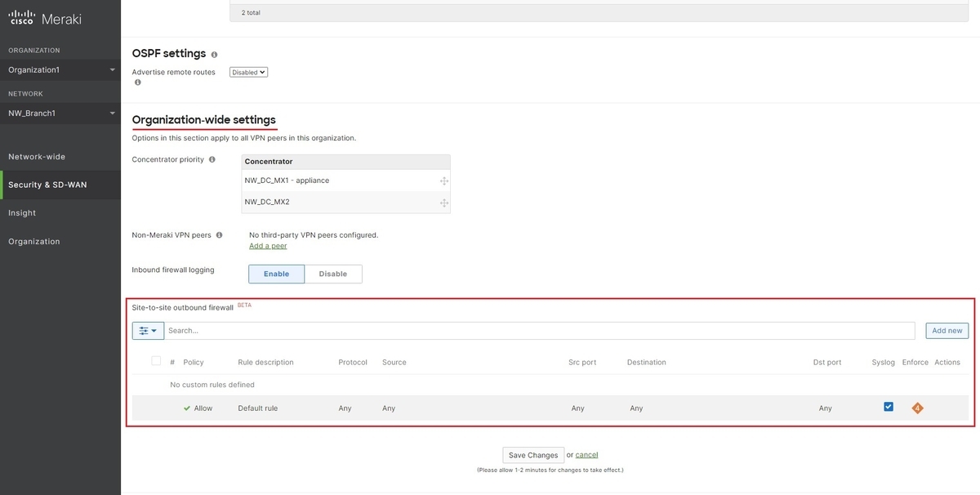Click the Add a peer link

(x=268, y=244)
